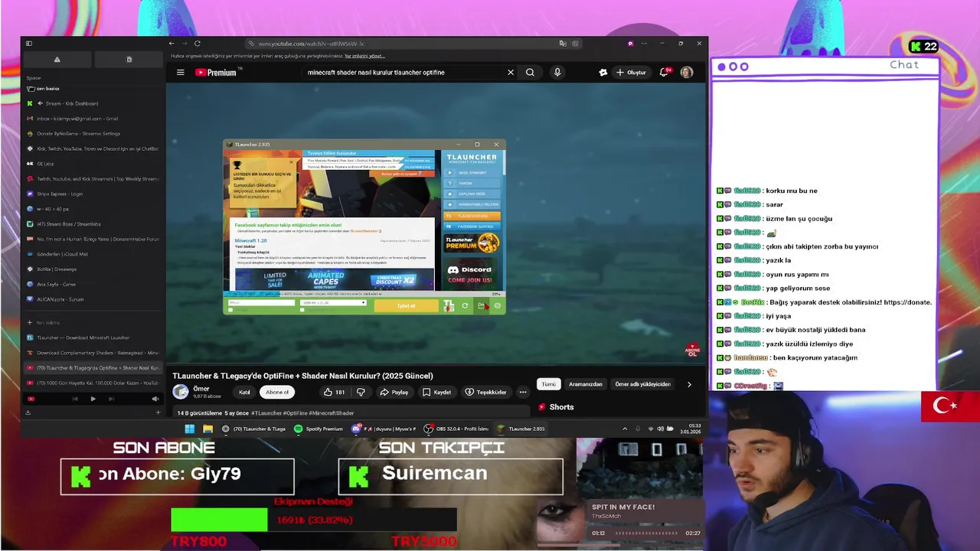980x551 pixels.
Task: Start voice search with microphone icon
Action: tap(557, 73)
